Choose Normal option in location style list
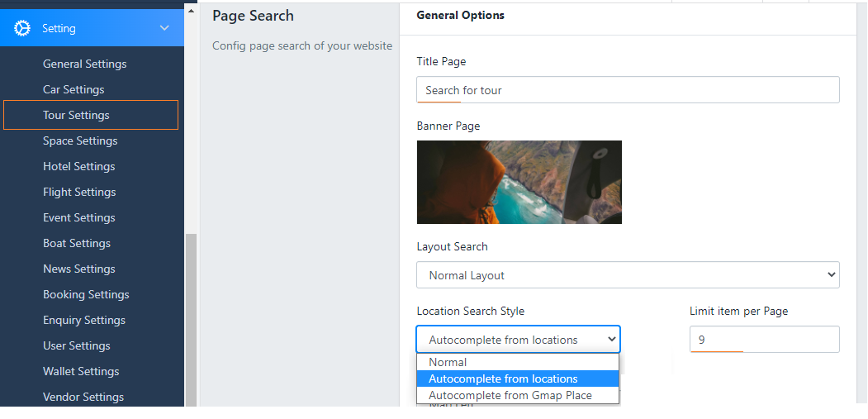 coord(448,362)
